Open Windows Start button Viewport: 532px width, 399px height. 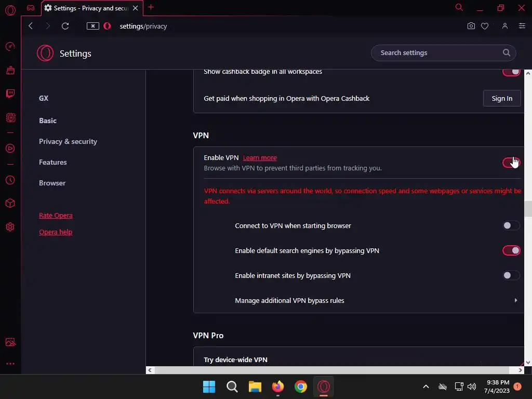(209, 387)
